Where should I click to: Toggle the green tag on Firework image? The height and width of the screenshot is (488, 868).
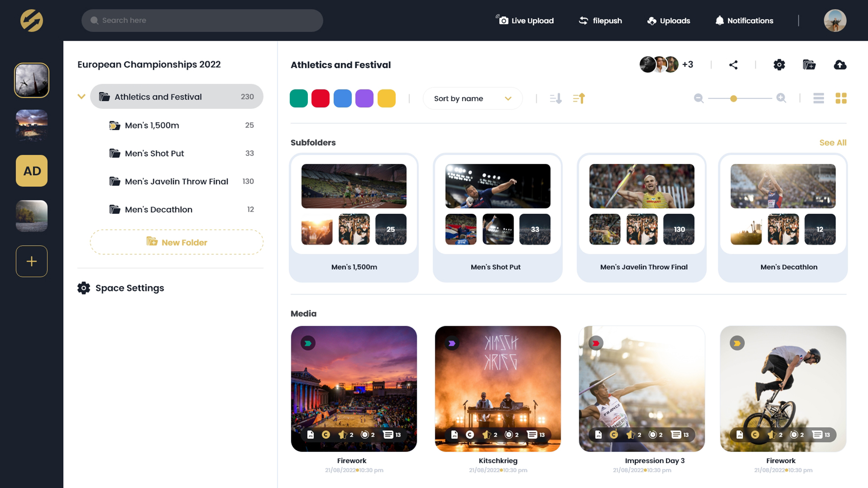click(308, 343)
